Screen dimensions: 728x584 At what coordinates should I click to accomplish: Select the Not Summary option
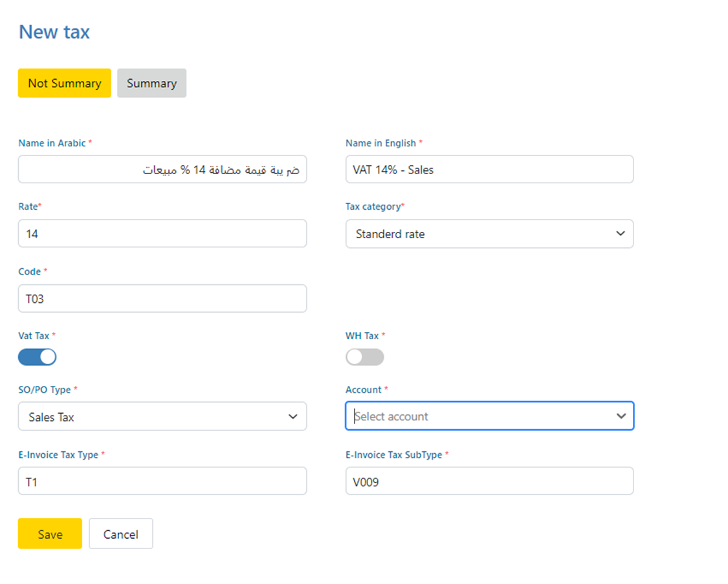click(x=64, y=84)
